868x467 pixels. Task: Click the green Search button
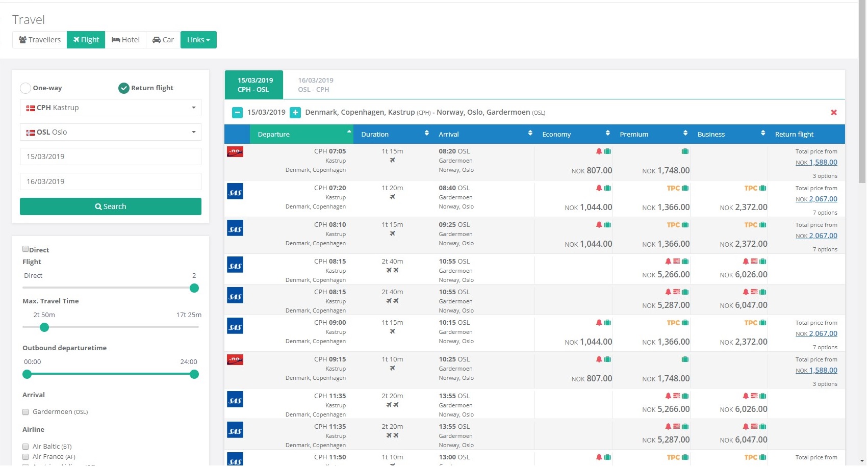coord(111,206)
